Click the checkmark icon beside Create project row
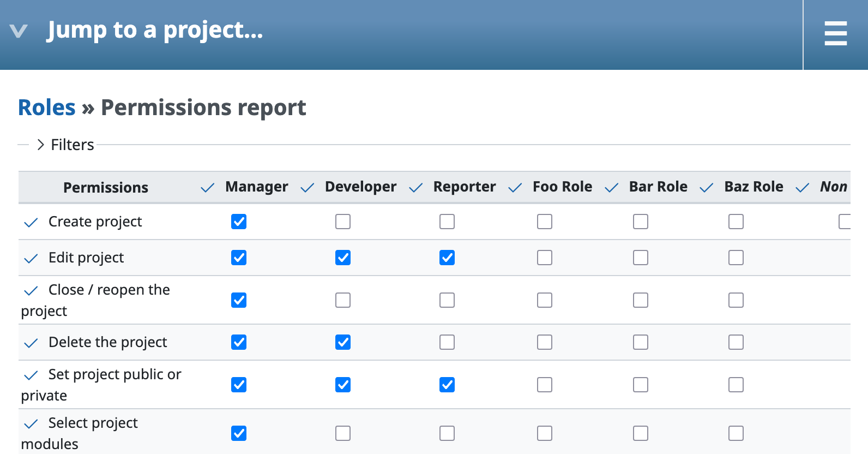This screenshot has width=868, height=454. 31,223
